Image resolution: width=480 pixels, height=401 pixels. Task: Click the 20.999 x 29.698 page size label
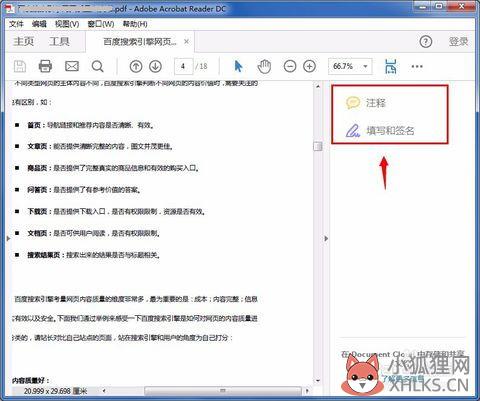(56, 391)
